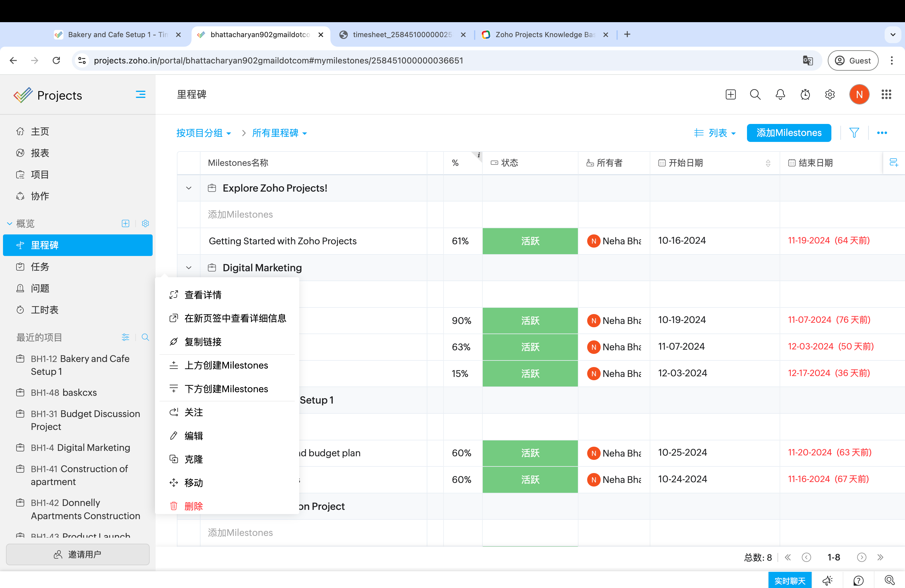Image resolution: width=905 pixels, height=588 pixels.
Task: Click the green 活跃 status of Getting Started
Action: [530, 241]
